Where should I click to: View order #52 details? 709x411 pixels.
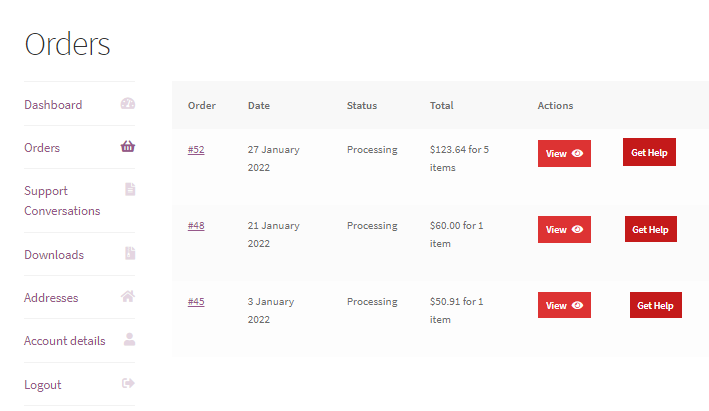tap(564, 154)
